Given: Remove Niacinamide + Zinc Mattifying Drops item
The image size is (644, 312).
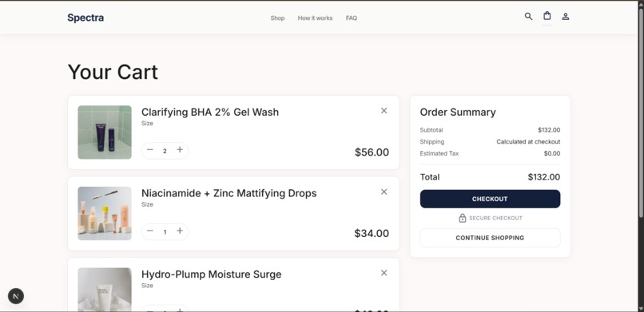Looking at the screenshot, I should pyautogui.click(x=384, y=192).
